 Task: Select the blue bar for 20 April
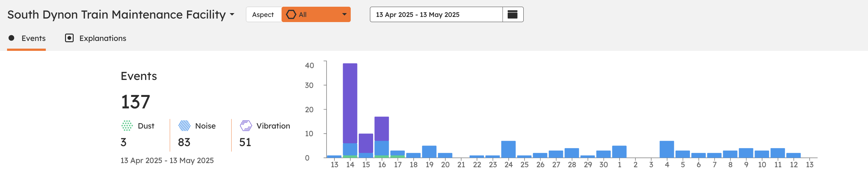tap(445, 155)
